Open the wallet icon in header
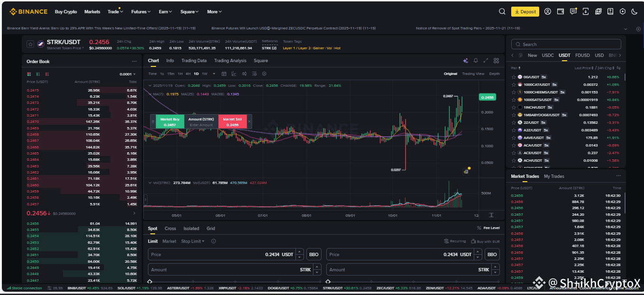 click(561, 11)
